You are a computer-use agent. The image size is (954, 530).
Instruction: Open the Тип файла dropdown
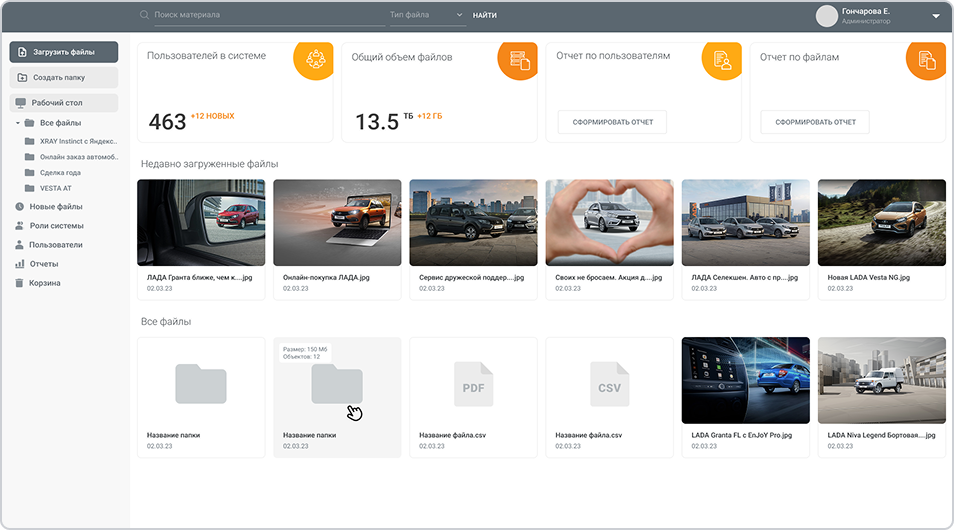427,15
